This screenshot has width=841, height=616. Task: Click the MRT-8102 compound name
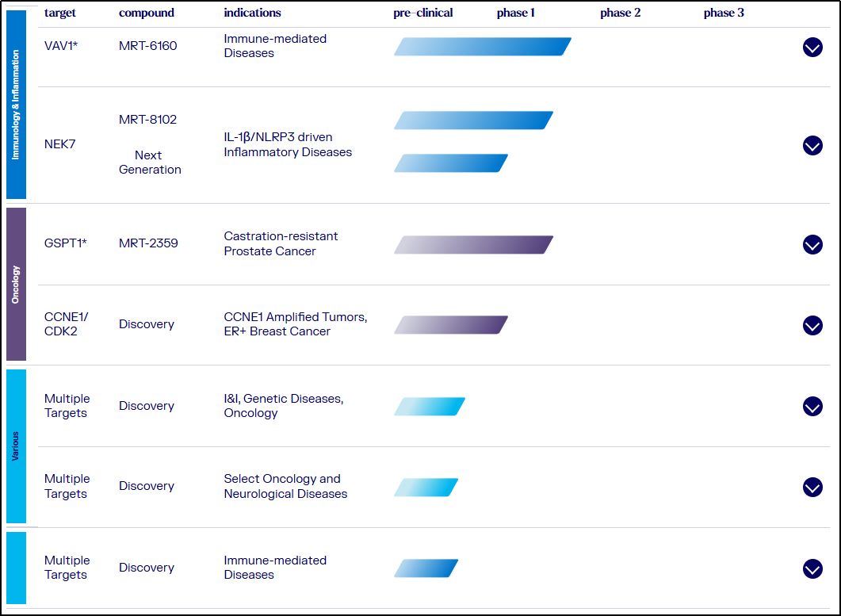(148, 119)
